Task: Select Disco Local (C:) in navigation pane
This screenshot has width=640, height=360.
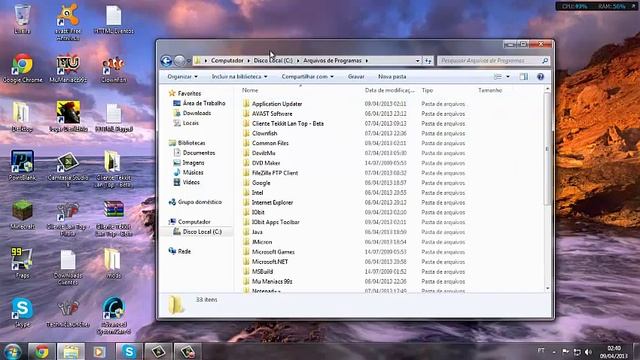Action: click(197, 231)
